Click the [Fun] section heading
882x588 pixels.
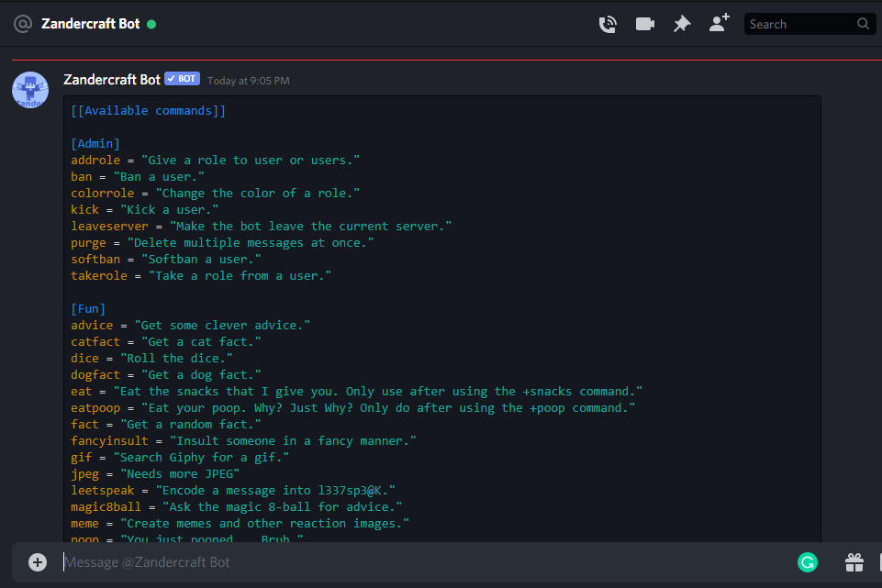[88, 308]
